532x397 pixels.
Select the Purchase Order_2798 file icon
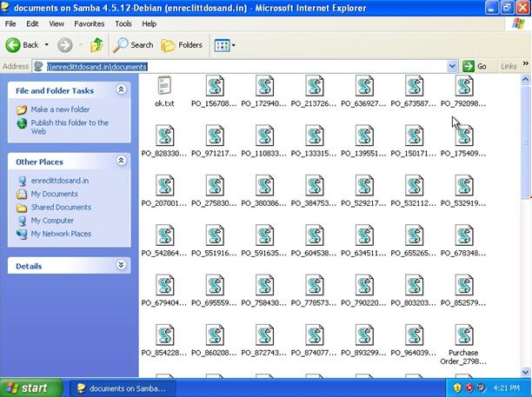click(463, 335)
